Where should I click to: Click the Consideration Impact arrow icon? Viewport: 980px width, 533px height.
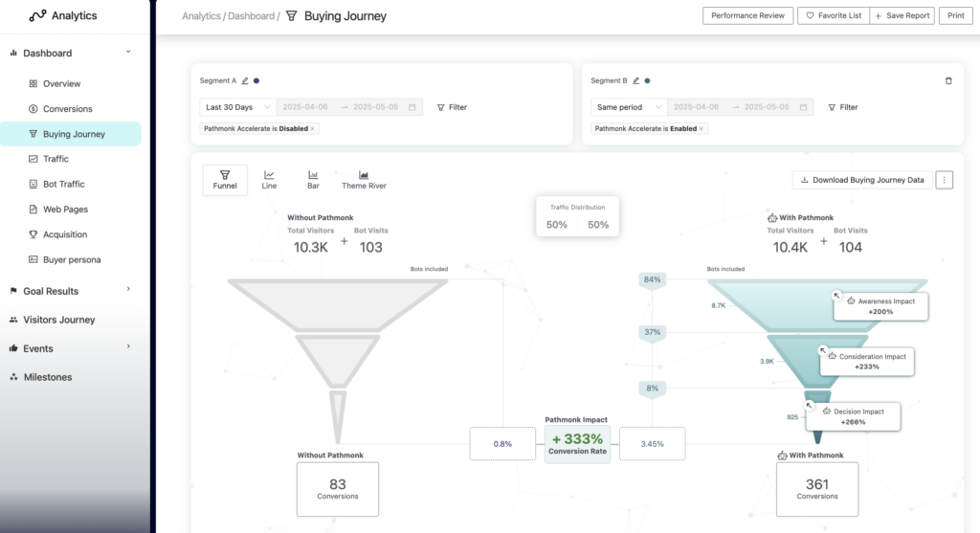click(x=822, y=350)
